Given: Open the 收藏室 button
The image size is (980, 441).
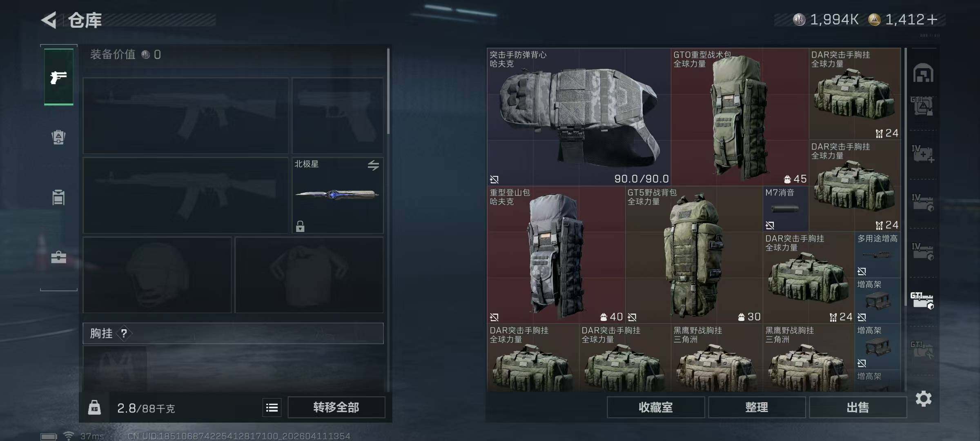Looking at the screenshot, I should [x=656, y=407].
